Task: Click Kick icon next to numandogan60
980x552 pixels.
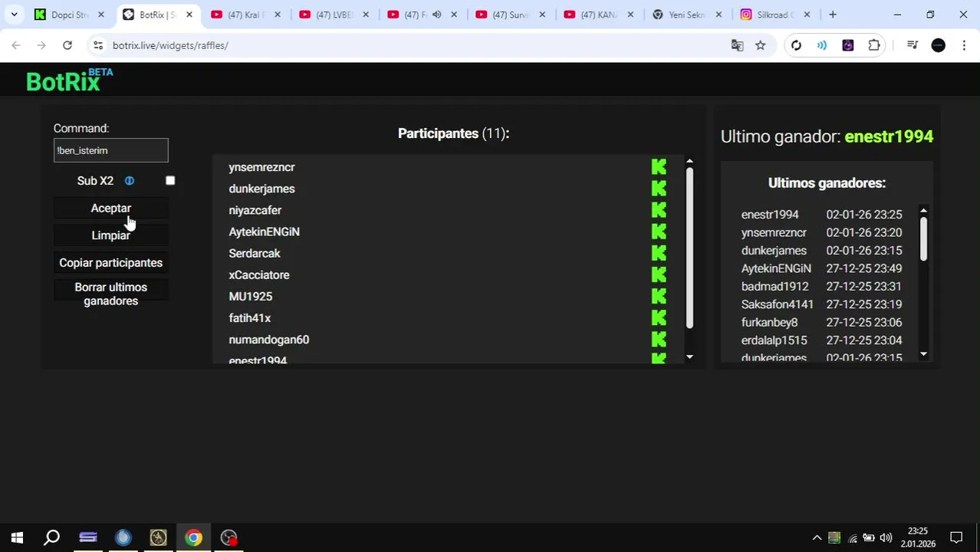Action: 659,339
